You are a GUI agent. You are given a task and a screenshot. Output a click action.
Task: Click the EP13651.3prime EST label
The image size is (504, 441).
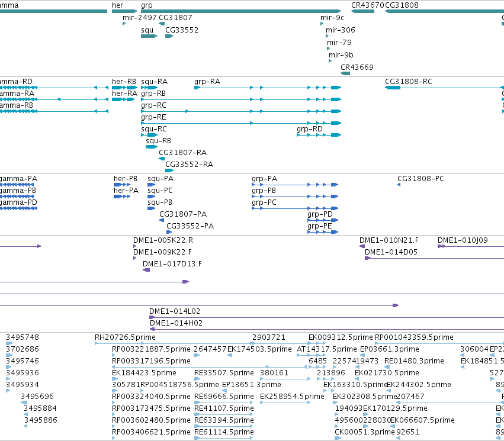tap(251, 385)
